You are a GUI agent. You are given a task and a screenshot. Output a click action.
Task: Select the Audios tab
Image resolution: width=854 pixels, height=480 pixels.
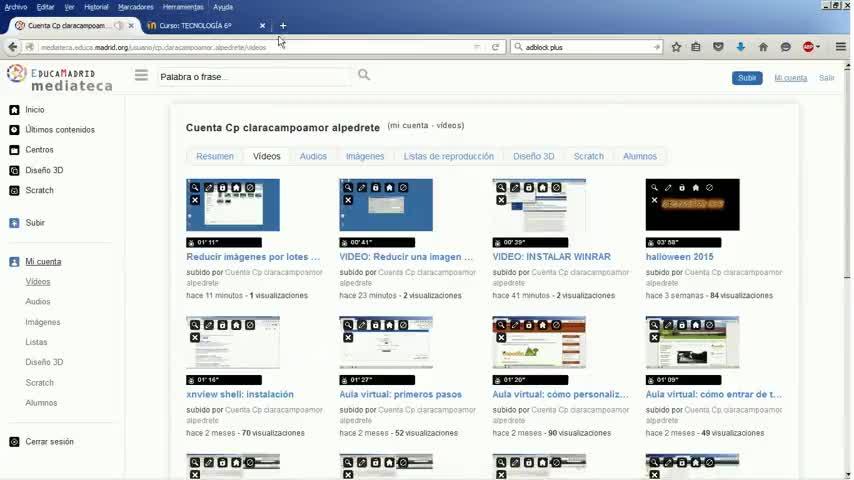(x=313, y=156)
